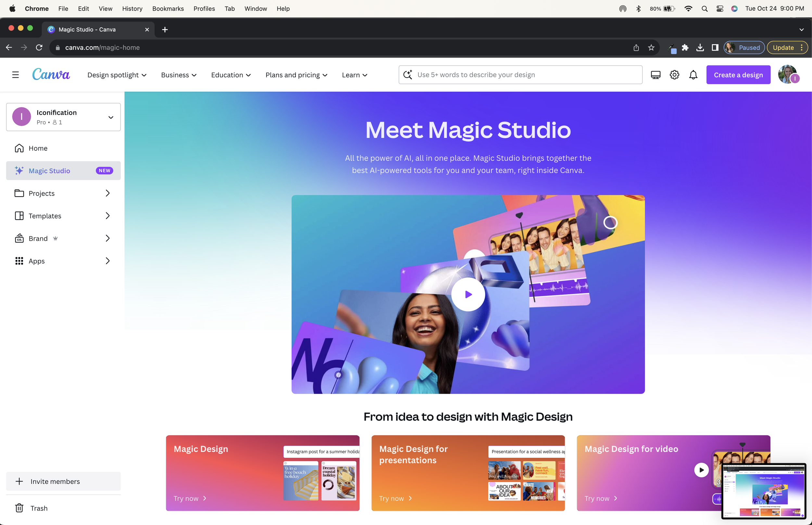The height and width of the screenshot is (525, 812).
Task: Select Magic Studio in the sidebar
Action: click(63, 171)
